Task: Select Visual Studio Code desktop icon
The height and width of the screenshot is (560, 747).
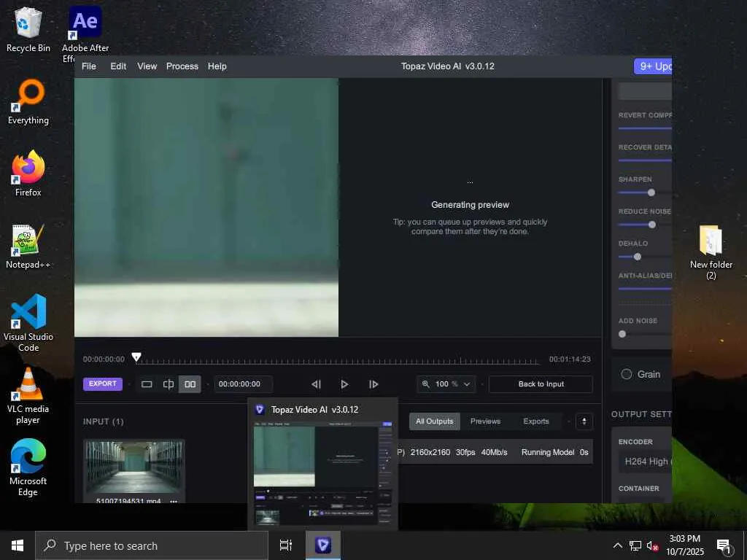Action: pos(28,323)
